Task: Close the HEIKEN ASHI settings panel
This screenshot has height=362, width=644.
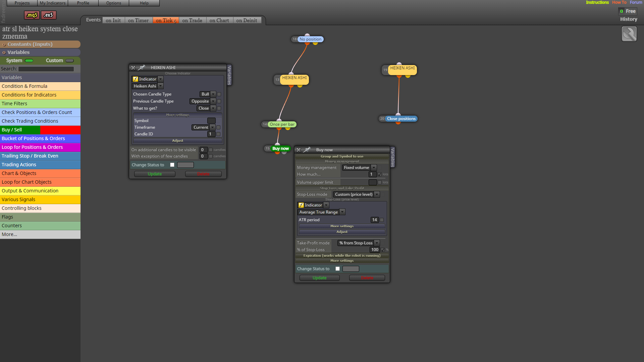Action: click(133, 68)
